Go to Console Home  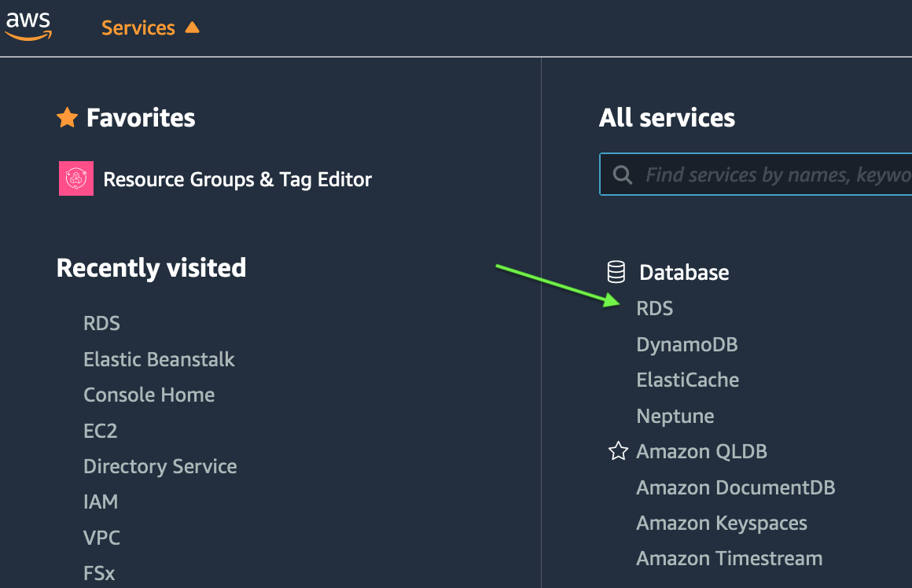(x=149, y=395)
